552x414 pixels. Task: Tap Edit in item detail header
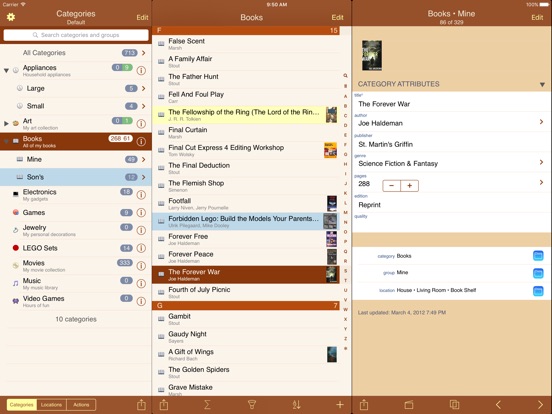537,17
